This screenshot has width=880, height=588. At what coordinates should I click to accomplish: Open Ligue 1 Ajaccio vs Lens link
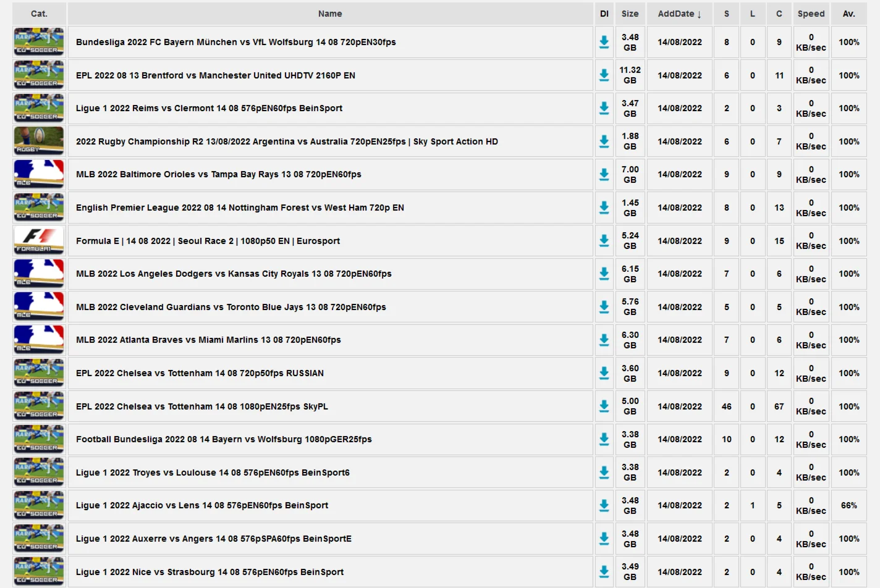click(x=202, y=505)
